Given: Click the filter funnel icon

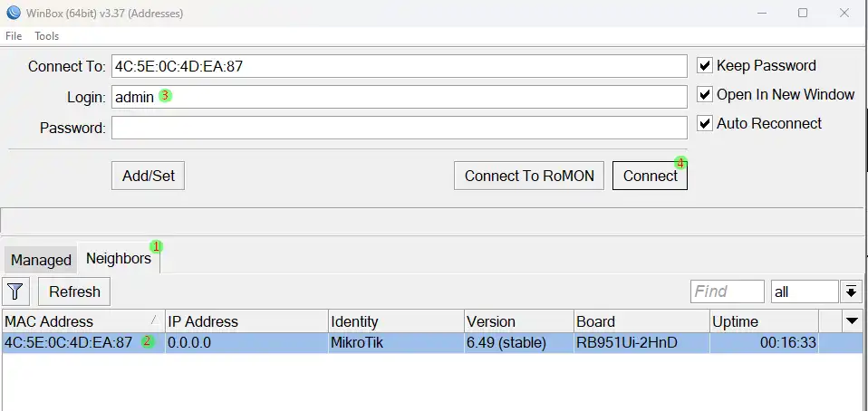Looking at the screenshot, I should point(17,292).
